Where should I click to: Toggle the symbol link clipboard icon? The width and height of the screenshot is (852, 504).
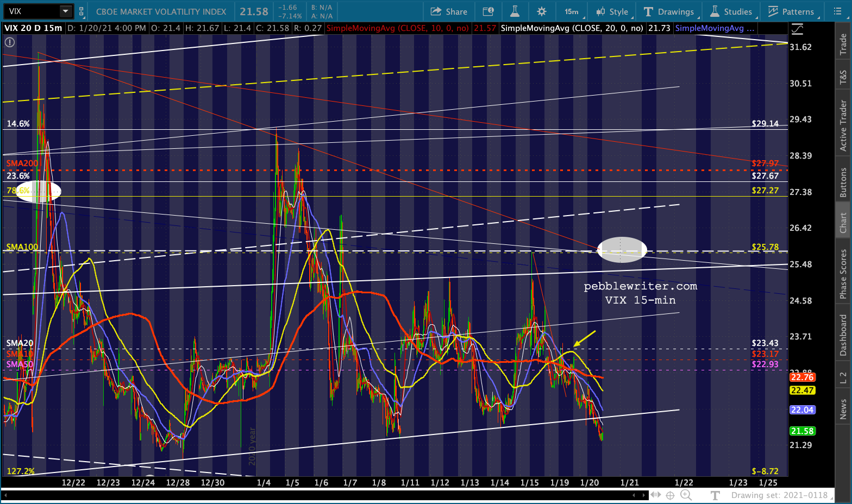tap(82, 11)
